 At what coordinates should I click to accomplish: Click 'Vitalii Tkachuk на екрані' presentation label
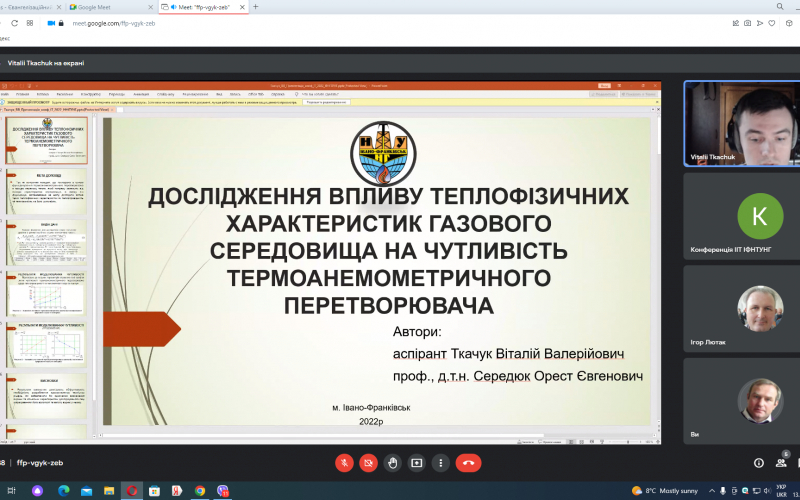coord(46,63)
